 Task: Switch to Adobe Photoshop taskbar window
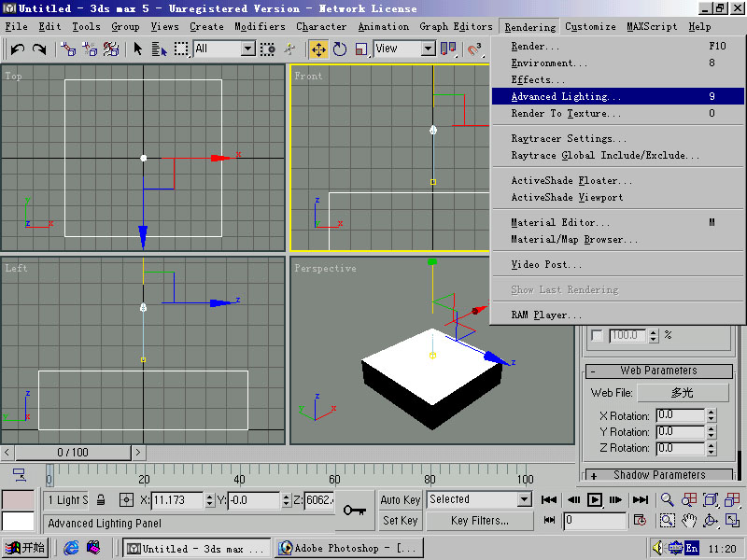tap(349, 549)
